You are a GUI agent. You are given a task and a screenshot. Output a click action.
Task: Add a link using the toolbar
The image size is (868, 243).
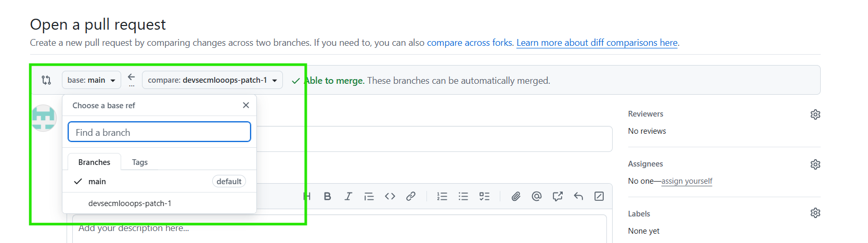click(x=411, y=196)
